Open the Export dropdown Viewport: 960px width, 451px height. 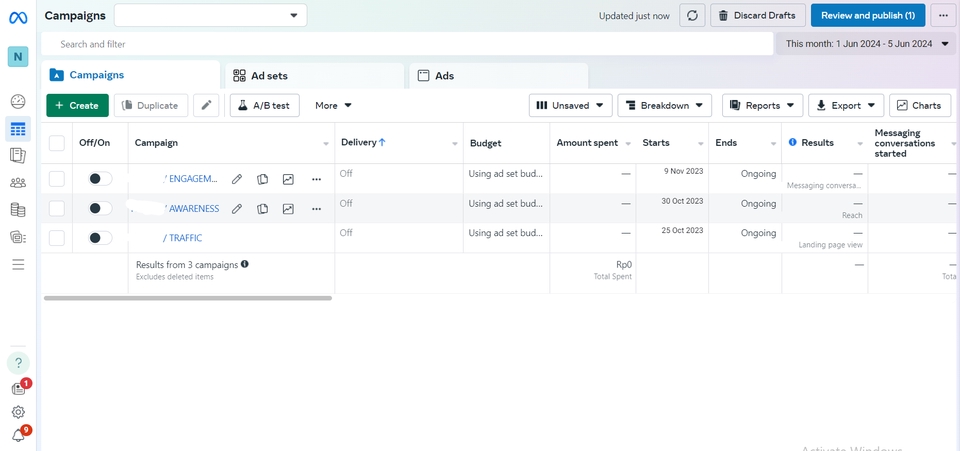(846, 105)
